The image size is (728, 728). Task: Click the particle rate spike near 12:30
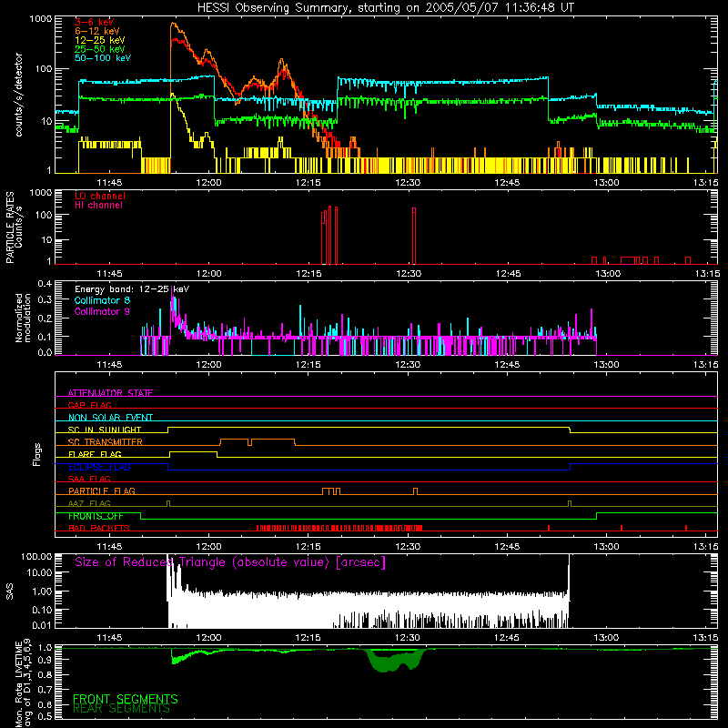pos(414,236)
